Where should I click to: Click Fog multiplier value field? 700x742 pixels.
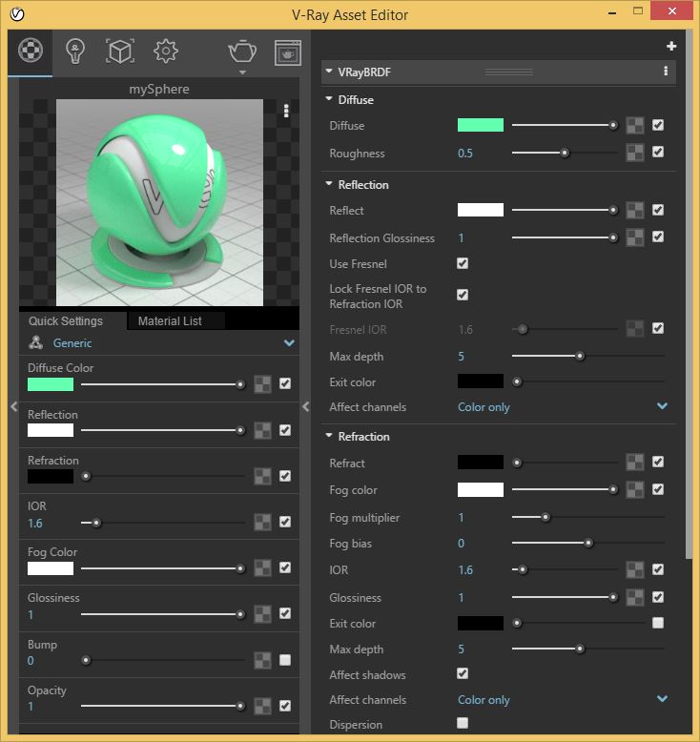click(461, 518)
